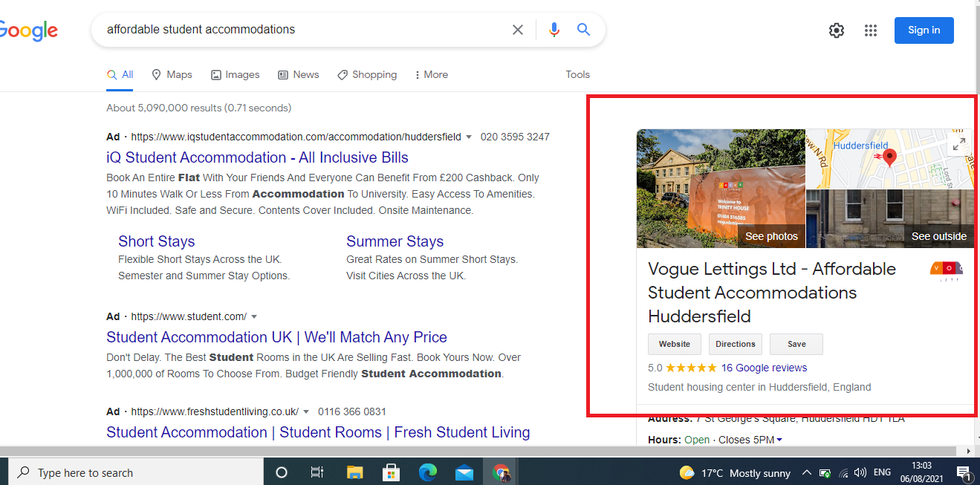Switch to the Images results tab
Screen dimensions: 980x485
coord(235,75)
